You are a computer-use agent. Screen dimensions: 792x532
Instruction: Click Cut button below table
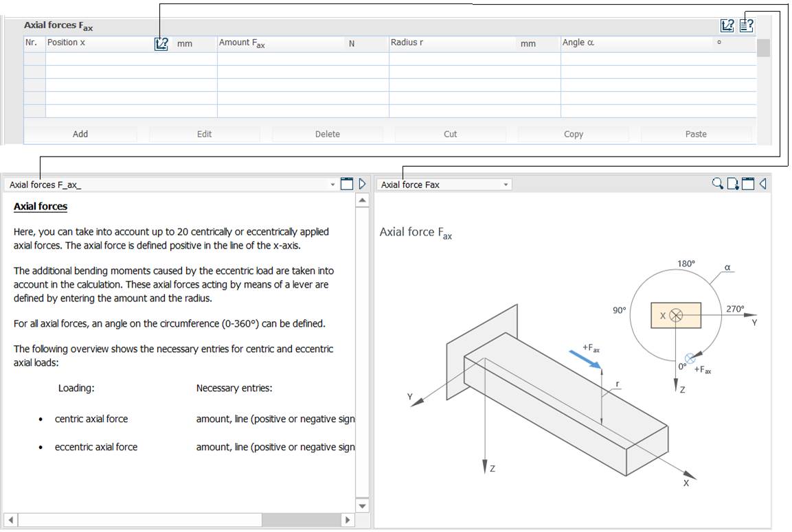(450, 135)
